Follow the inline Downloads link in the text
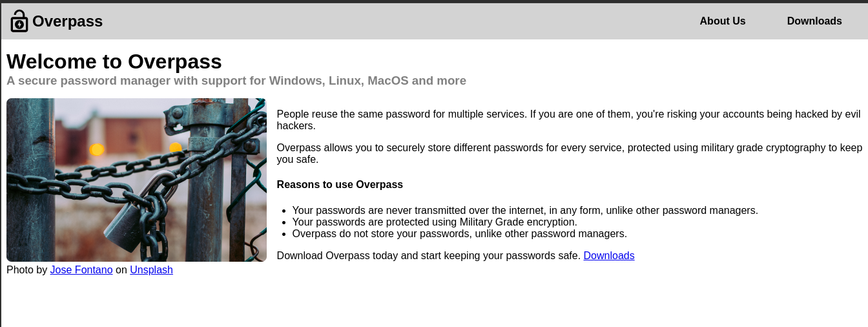Screen dimensions: 868x327 point(609,256)
